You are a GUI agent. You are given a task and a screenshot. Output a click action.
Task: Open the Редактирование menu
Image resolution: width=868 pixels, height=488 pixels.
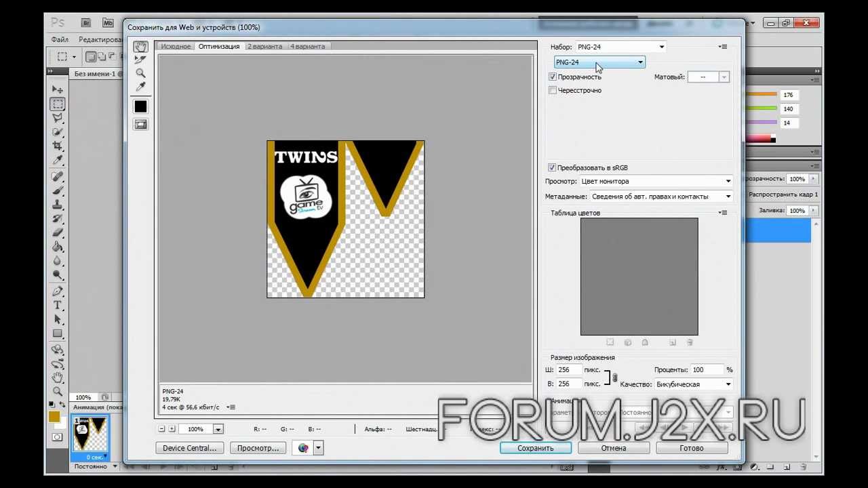point(100,40)
